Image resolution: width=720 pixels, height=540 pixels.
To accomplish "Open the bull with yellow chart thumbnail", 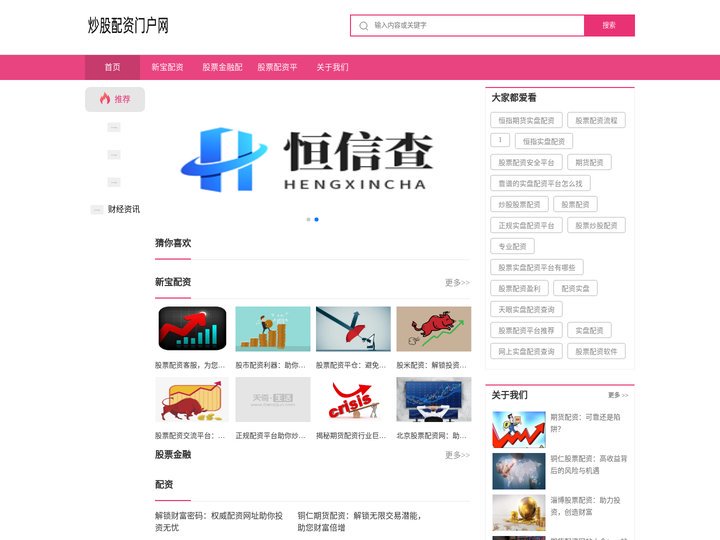I will 192,399.
